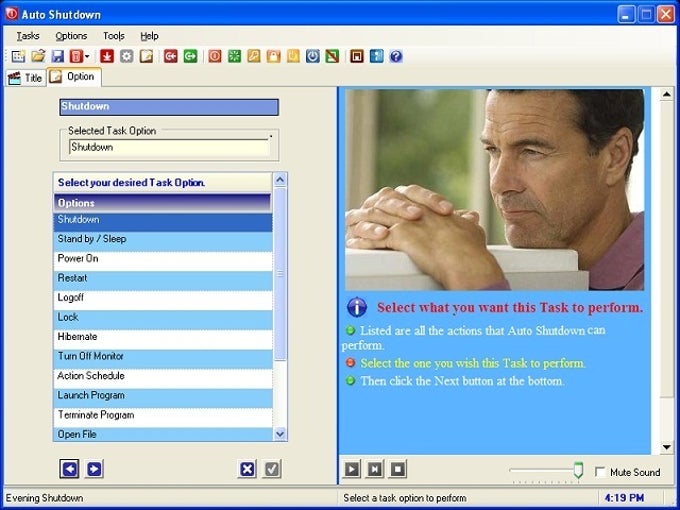This screenshot has height=510, width=680.
Task: Click the save floppy disk icon
Action: [x=58, y=56]
